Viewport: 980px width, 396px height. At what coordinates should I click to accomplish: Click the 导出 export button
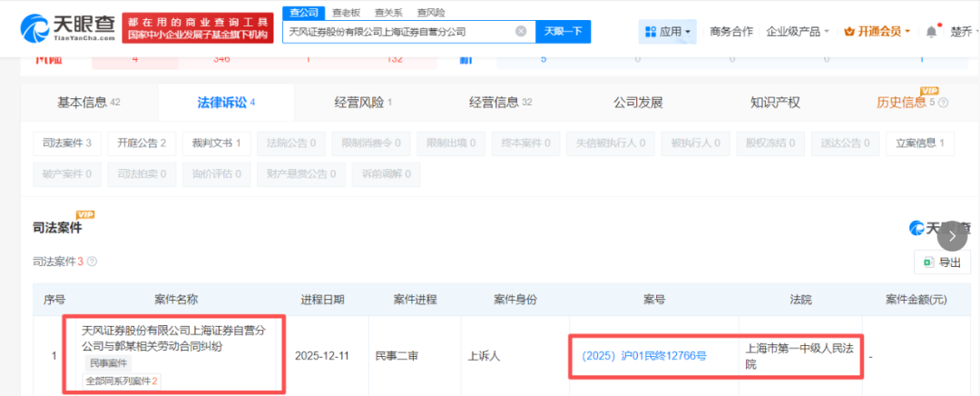click(x=943, y=262)
